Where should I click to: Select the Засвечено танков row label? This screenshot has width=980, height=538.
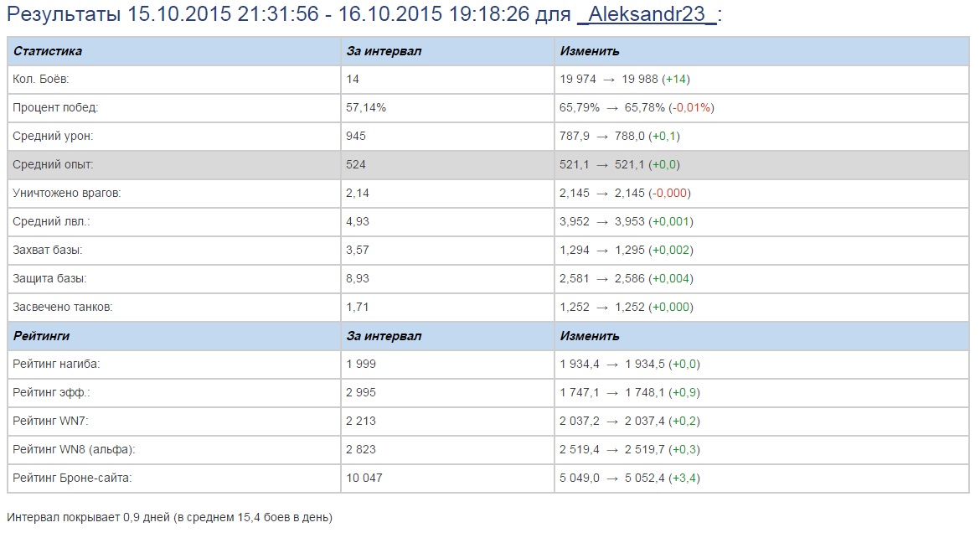coord(63,308)
